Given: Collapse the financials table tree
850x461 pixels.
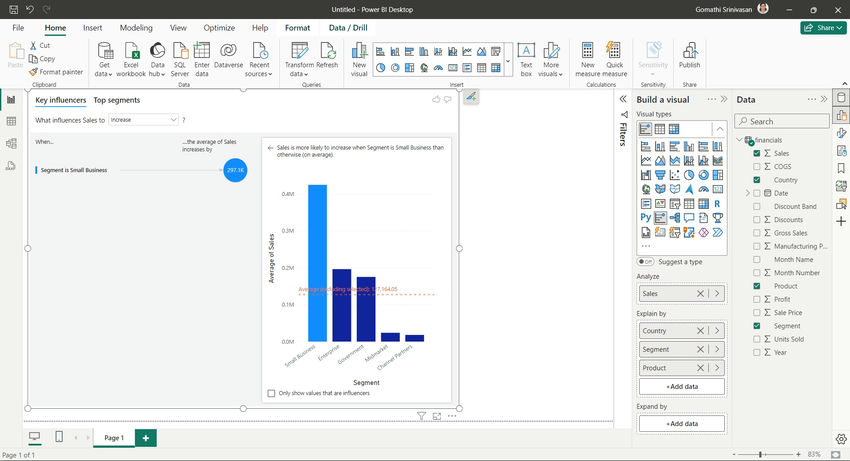Looking at the screenshot, I should point(739,140).
